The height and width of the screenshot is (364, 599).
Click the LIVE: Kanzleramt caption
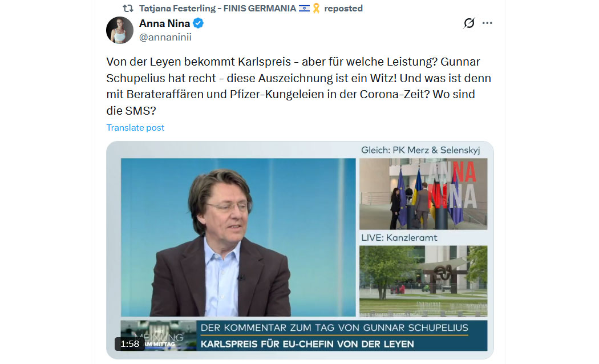pos(399,237)
